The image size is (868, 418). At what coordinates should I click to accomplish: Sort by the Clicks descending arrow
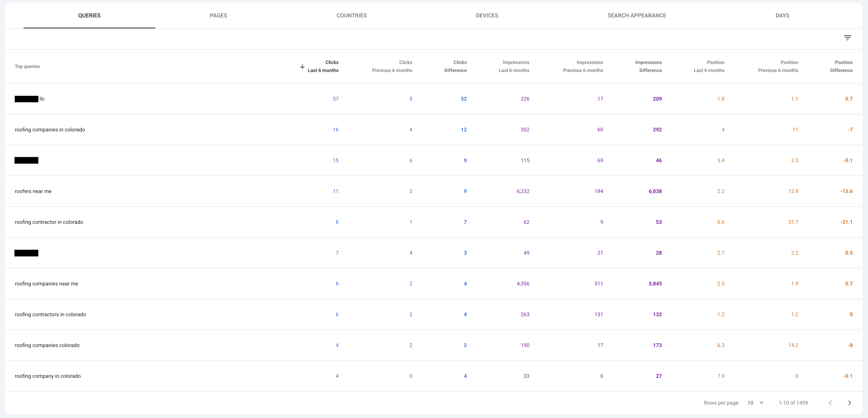click(302, 66)
